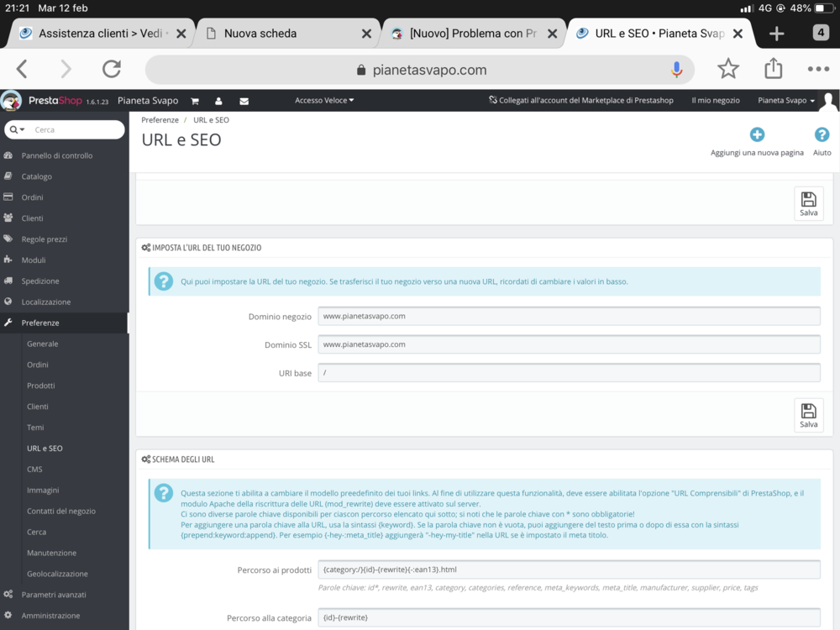The width and height of the screenshot is (840, 630).
Task: Edit the Percorso ai prodotti field
Action: point(569,570)
